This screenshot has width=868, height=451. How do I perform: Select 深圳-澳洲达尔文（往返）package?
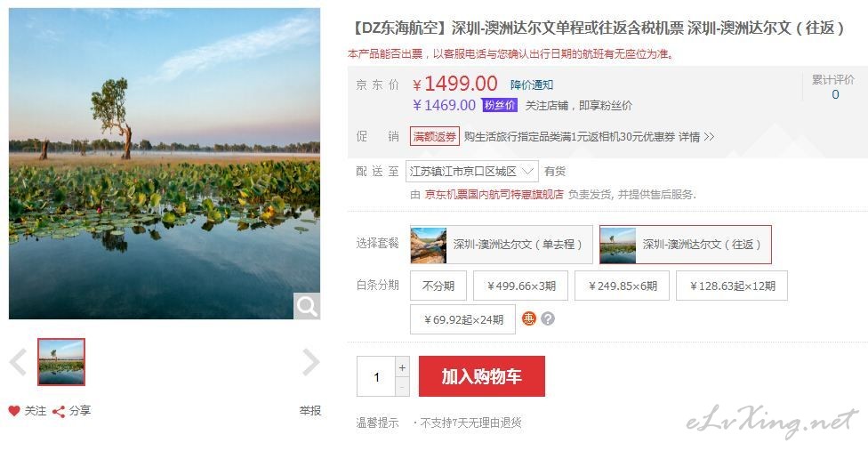686,244
